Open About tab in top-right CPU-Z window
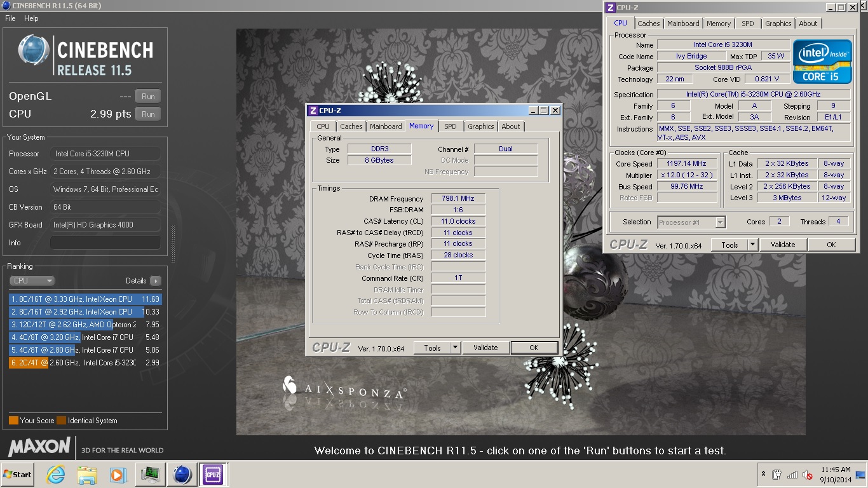The height and width of the screenshot is (488, 868). pyautogui.click(x=808, y=24)
